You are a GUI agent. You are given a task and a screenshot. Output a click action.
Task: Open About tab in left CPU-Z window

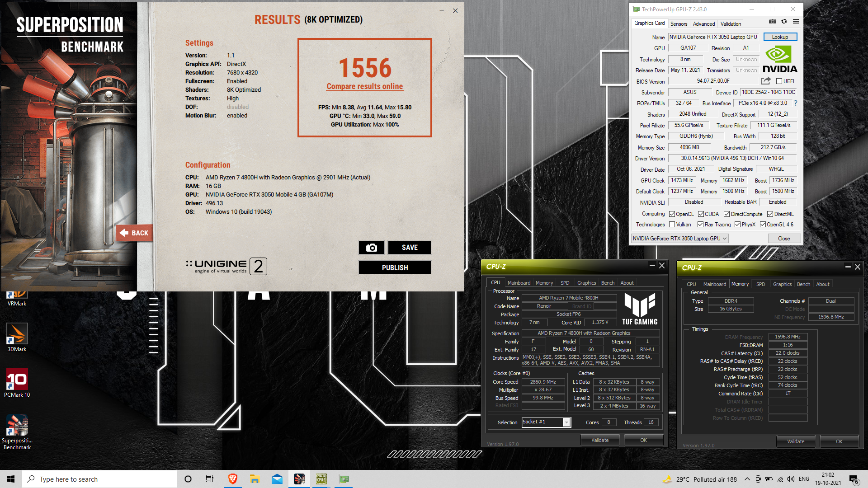tap(627, 283)
